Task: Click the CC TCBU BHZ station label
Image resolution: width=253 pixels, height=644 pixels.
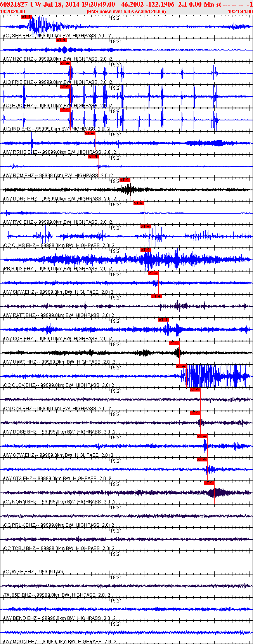Action: (19, 548)
